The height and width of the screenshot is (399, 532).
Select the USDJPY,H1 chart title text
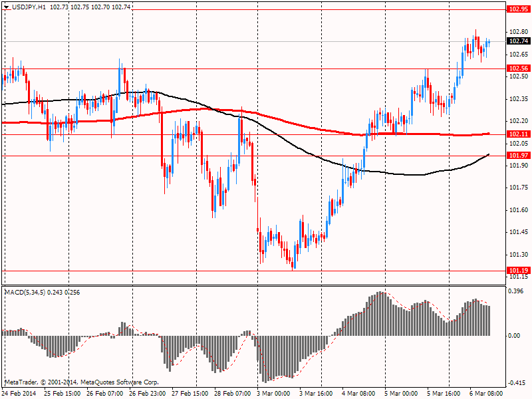[x=29, y=7]
